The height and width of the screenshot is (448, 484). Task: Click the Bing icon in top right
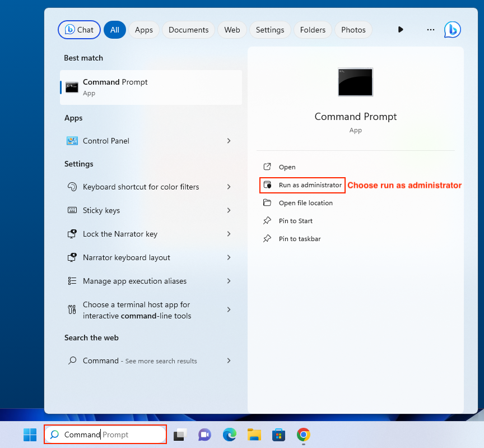pyautogui.click(x=452, y=30)
